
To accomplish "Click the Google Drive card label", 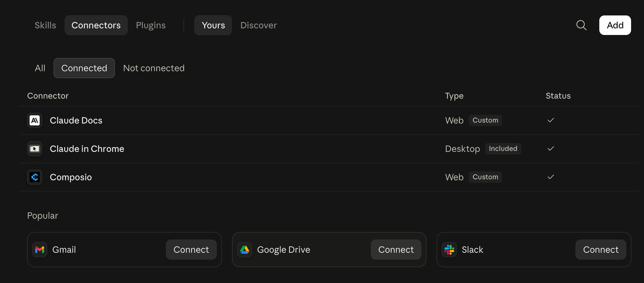I will click(284, 250).
